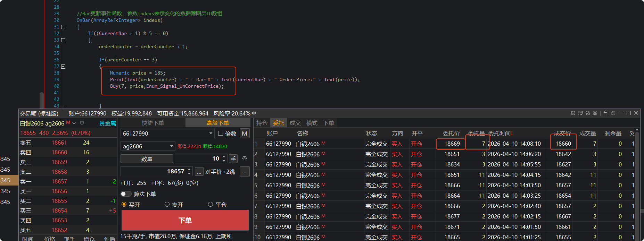Click the hexagon icon beside the 手 button

[x=245, y=158]
